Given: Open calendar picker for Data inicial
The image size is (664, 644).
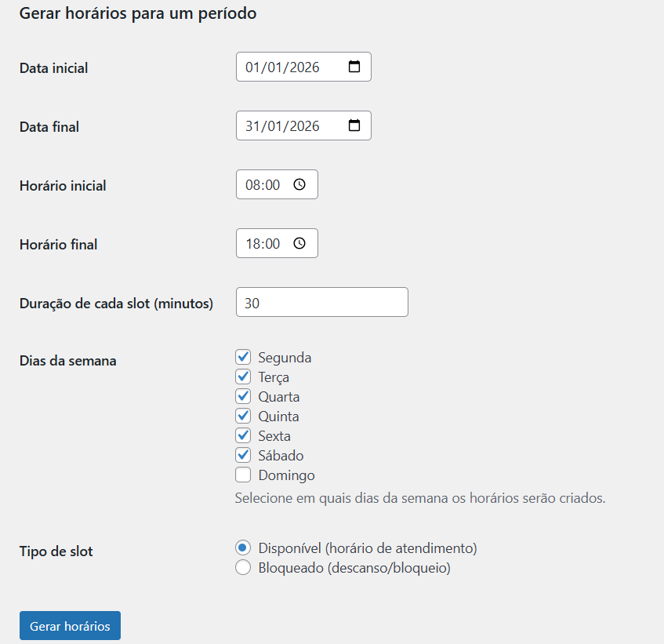Looking at the screenshot, I should pyautogui.click(x=354, y=67).
